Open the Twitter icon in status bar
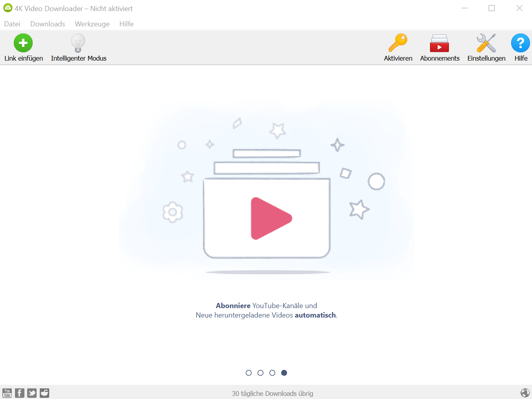The width and height of the screenshot is (532, 399). click(x=32, y=393)
